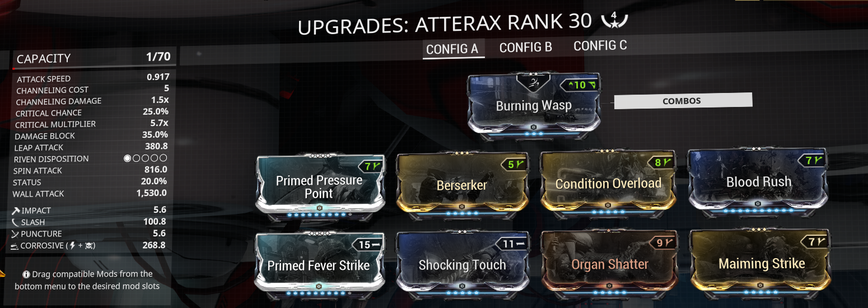Select the Primed Pressure Point mod card
The height and width of the screenshot is (308, 868).
[319, 186]
